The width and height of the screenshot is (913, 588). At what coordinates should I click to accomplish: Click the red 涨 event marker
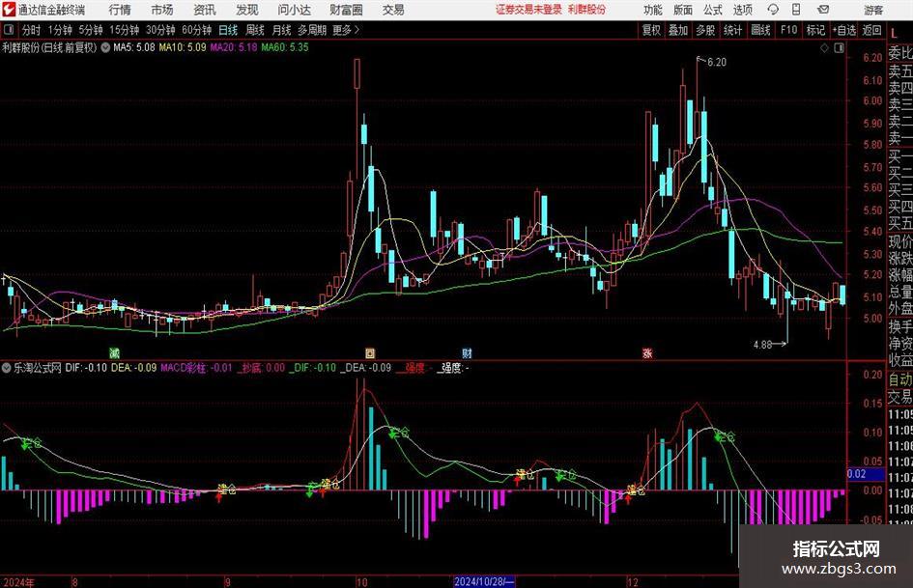[647, 352]
